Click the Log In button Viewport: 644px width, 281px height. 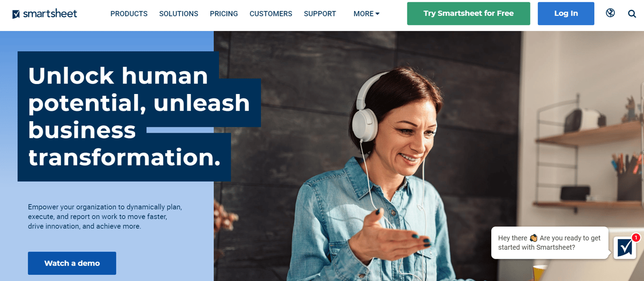[566, 13]
